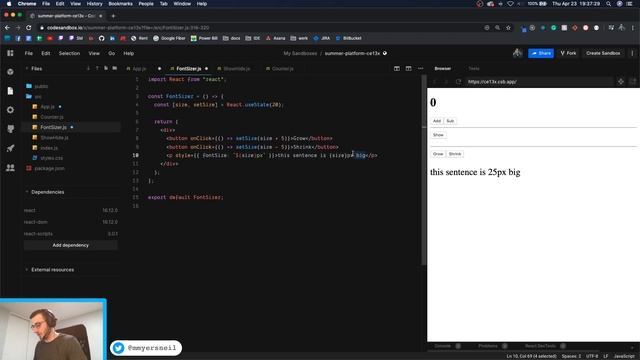Open the CodeSandbox File menu
640x360 pixels.
[x=29, y=53]
